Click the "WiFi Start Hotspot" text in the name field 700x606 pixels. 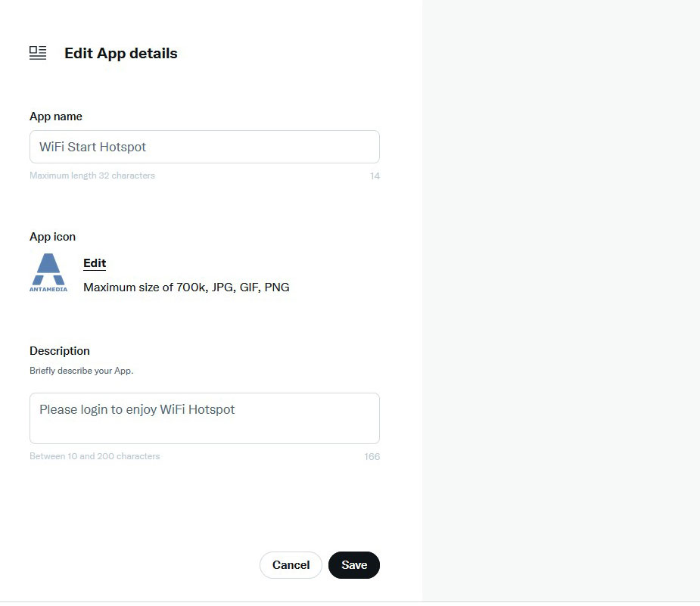pyautogui.click(x=92, y=147)
